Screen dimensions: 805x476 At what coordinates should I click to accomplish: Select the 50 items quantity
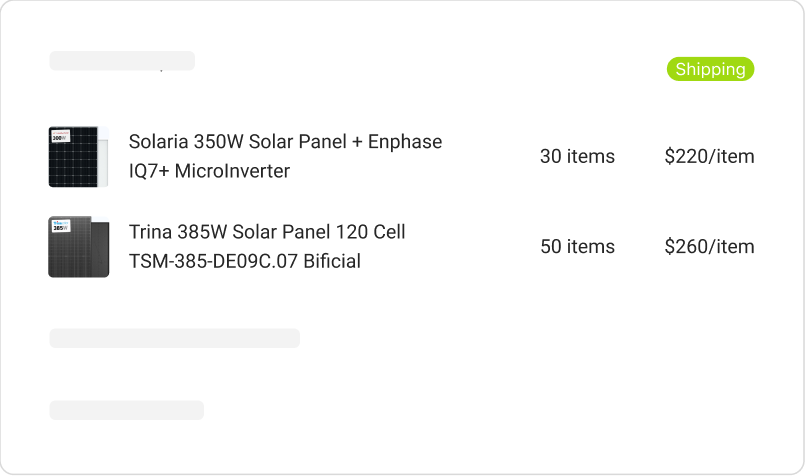tap(577, 247)
